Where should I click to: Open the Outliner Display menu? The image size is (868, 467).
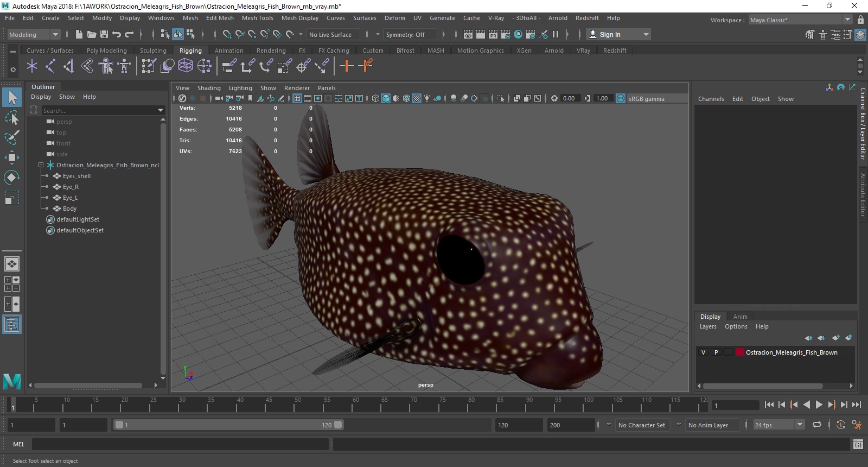(41, 97)
